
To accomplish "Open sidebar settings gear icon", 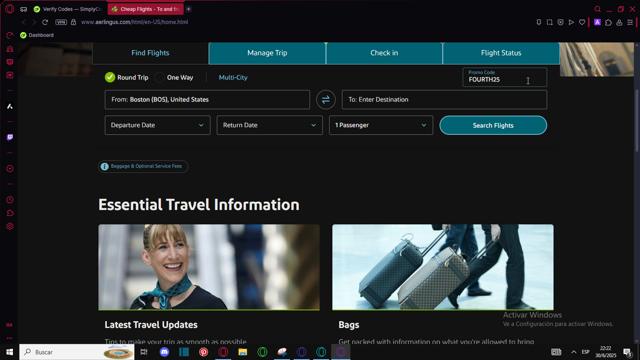I will click(10, 227).
